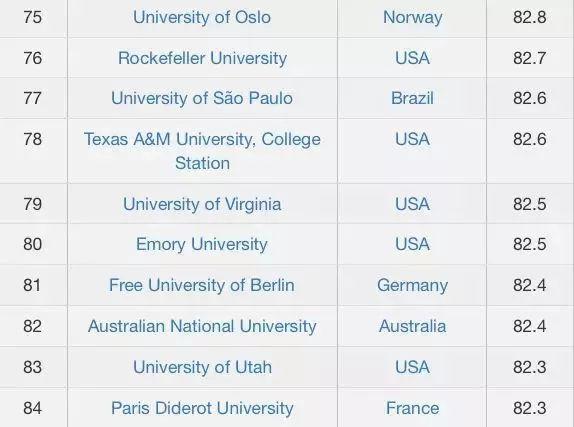Image resolution: width=574 pixels, height=427 pixels.
Task: Select the Brazil country link
Action: coord(412,98)
